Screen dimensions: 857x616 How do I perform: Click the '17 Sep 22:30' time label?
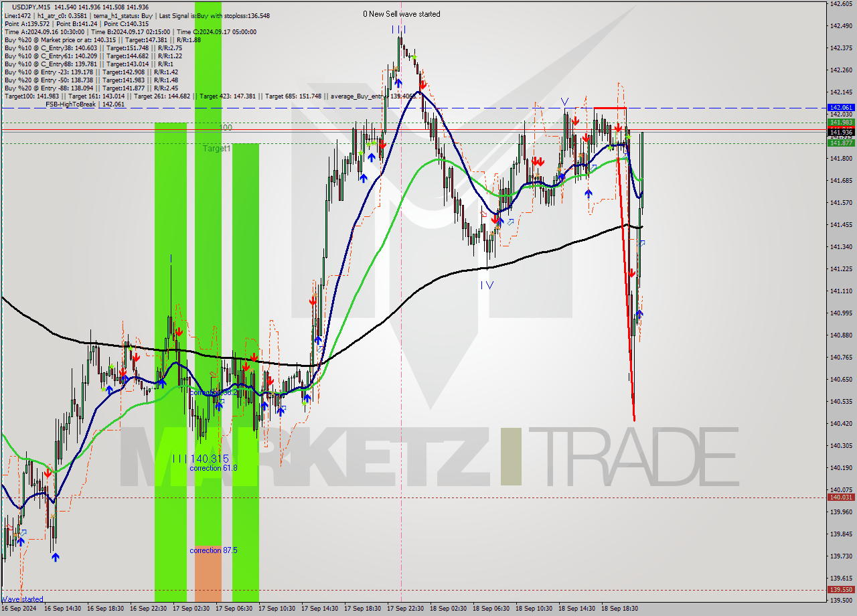pos(406,609)
